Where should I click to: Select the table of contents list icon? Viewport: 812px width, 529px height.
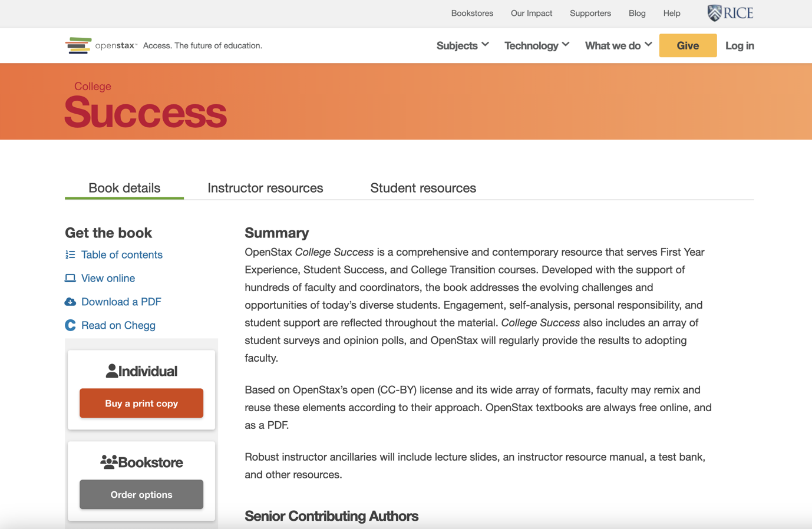70,254
